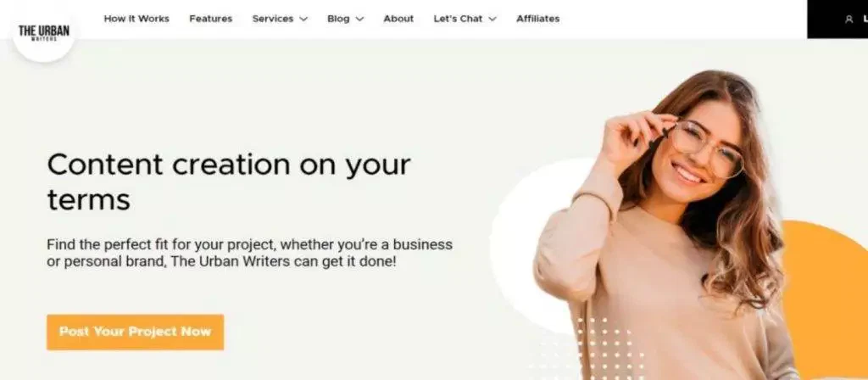Open the Affiliates page link
The height and width of the screenshot is (380, 868).
(538, 19)
